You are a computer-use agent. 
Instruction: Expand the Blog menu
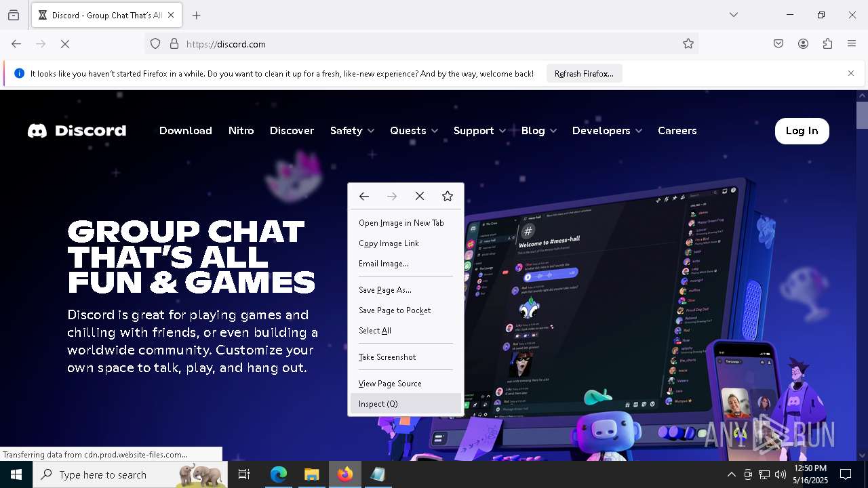(x=539, y=131)
